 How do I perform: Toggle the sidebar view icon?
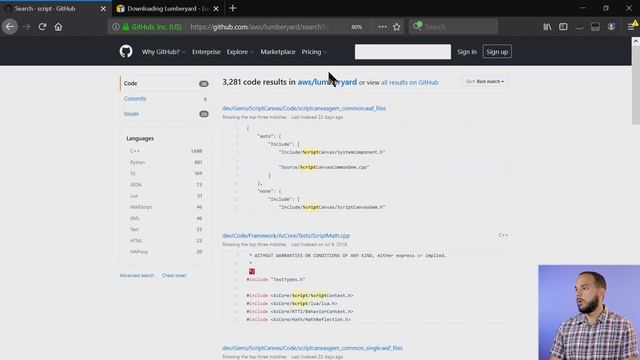pyautogui.click(x=563, y=27)
